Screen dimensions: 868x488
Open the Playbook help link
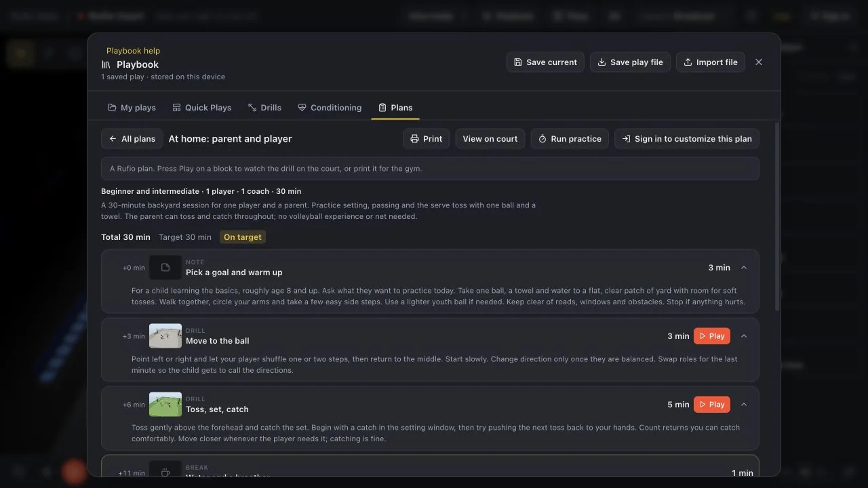coord(133,51)
